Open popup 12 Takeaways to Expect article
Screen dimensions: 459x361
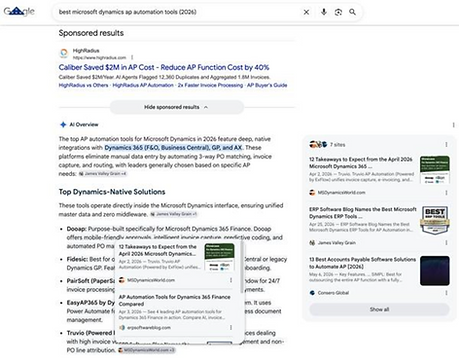click(158, 250)
